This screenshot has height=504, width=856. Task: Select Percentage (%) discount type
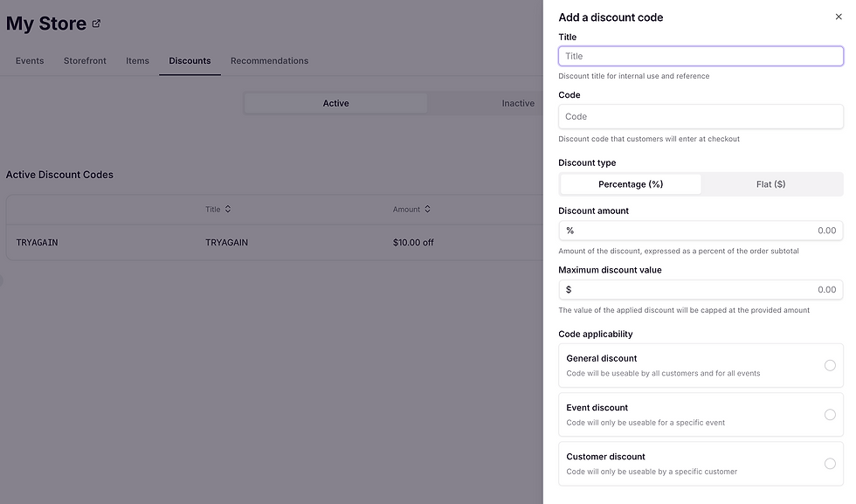630,183
